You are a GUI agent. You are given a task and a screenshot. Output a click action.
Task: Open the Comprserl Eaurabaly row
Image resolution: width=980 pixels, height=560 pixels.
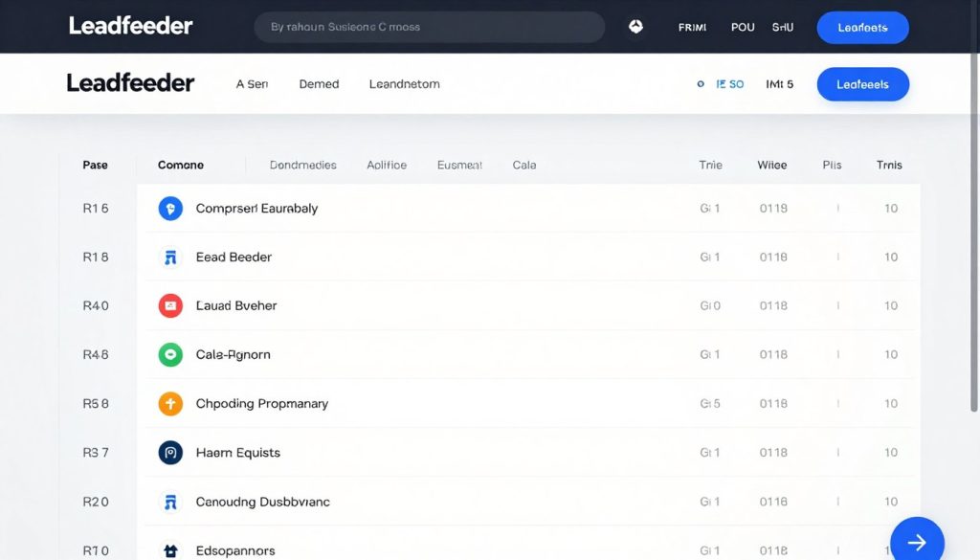pyautogui.click(x=528, y=208)
